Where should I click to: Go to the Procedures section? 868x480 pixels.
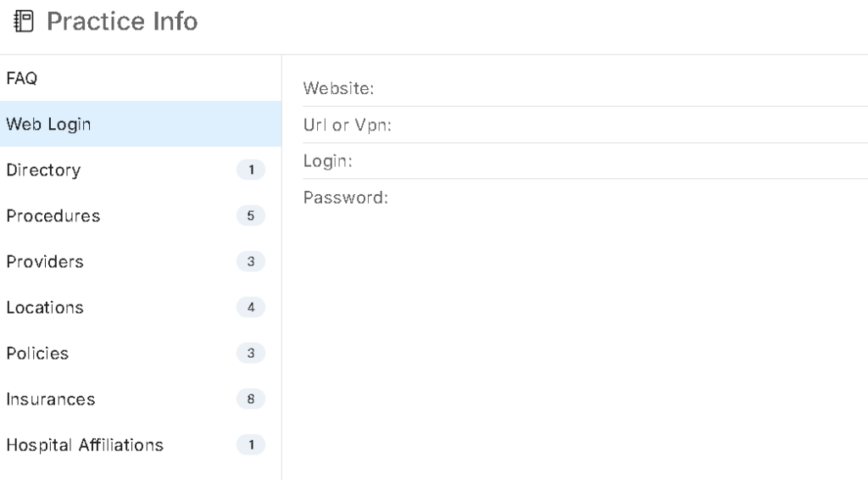click(141, 216)
